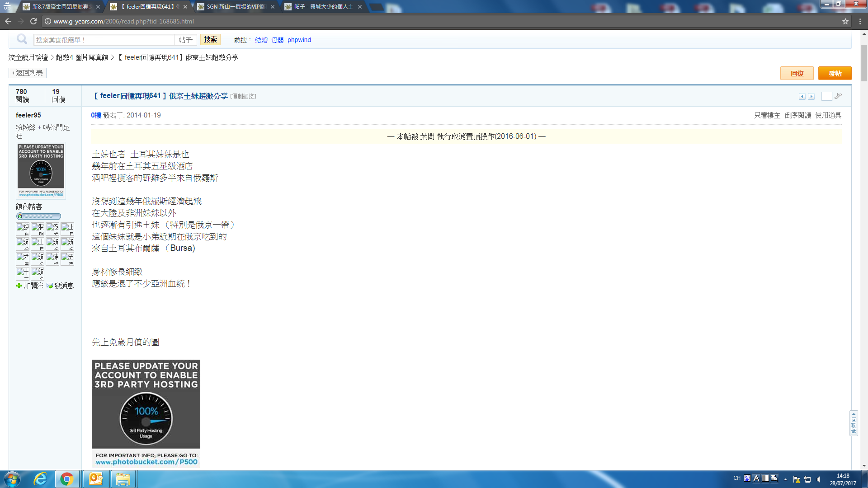
Task: Click the green plus follow icon
Action: 19,286
